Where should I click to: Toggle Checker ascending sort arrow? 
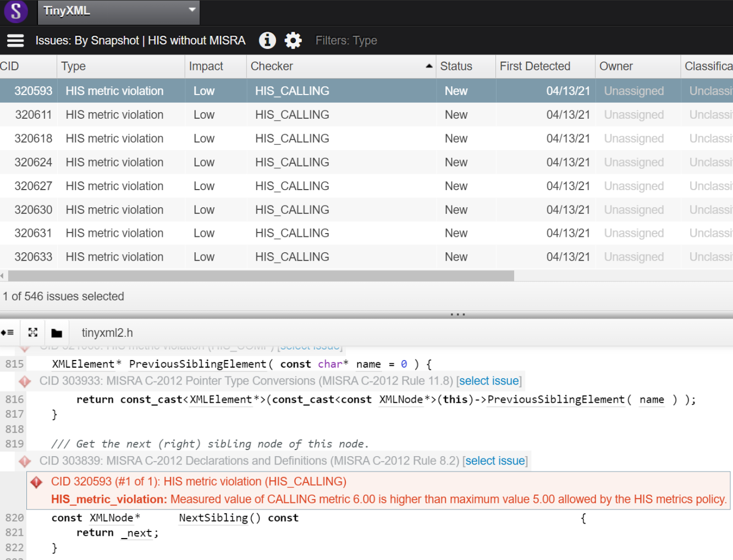click(429, 66)
